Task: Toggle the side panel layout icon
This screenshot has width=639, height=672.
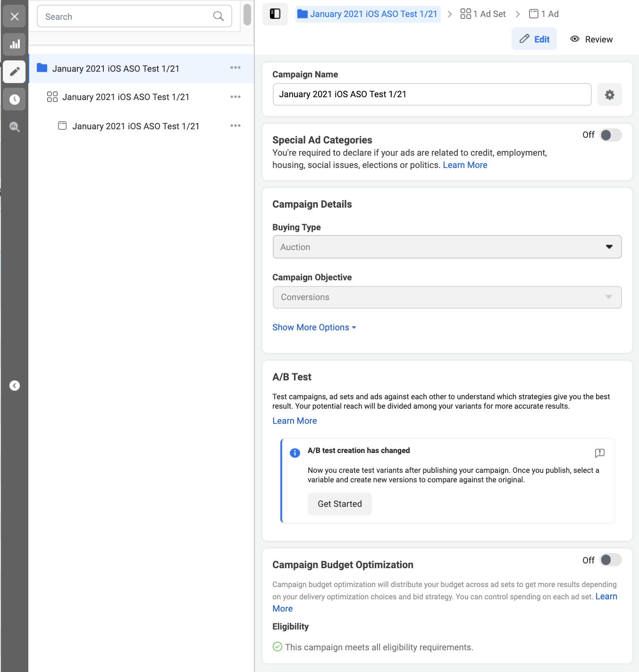Action: (x=275, y=14)
